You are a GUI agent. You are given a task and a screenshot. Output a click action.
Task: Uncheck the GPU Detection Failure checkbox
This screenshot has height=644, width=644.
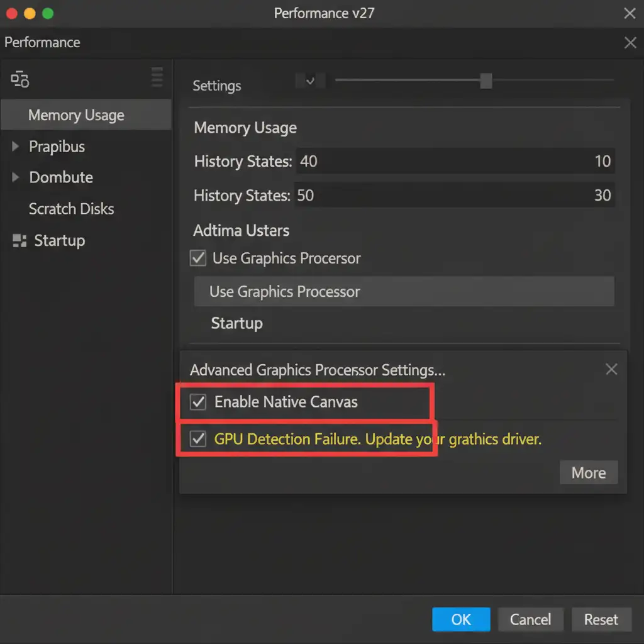coord(198,439)
